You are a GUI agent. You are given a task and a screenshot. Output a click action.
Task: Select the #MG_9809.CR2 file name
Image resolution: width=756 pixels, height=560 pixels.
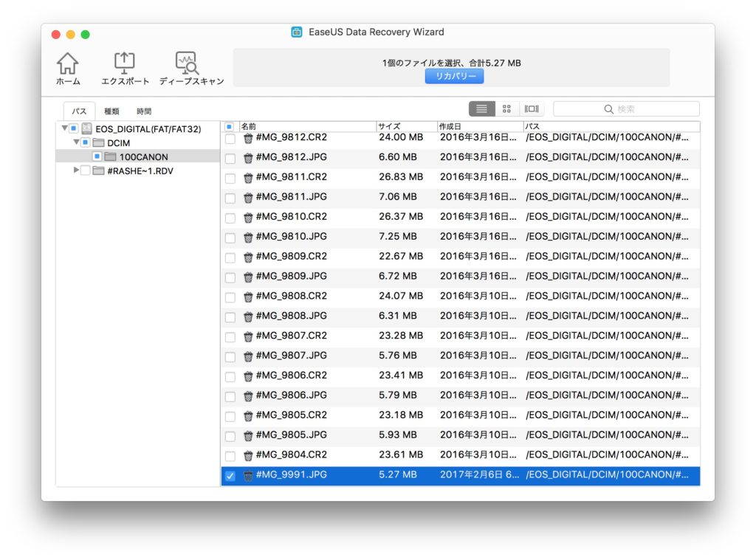pos(291,256)
